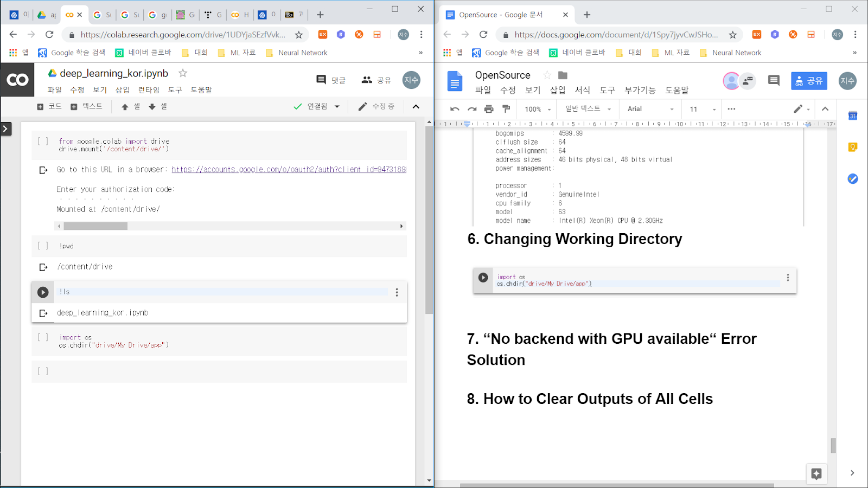This screenshot has height=488, width=868.
Task: Star the OpenSource document
Action: 547,75
